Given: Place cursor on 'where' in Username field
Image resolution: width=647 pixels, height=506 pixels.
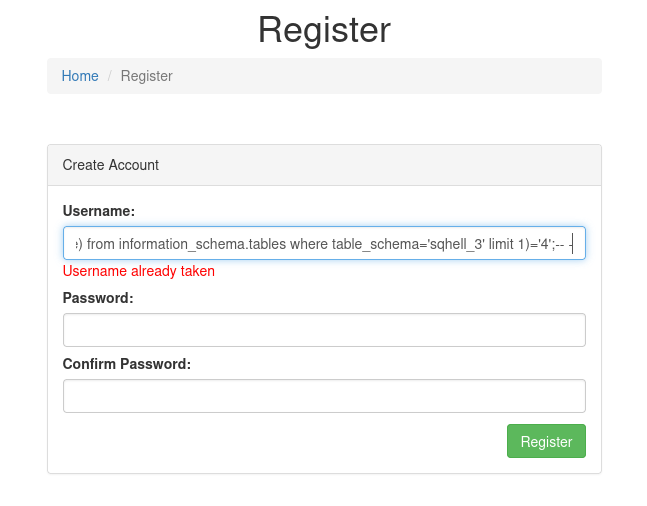Looking at the screenshot, I should click(309, 243).
